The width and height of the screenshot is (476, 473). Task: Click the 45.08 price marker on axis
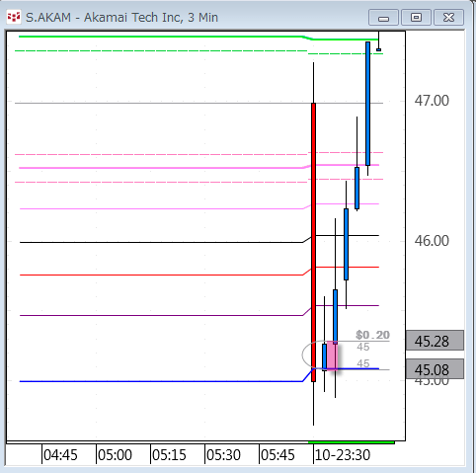435,369
